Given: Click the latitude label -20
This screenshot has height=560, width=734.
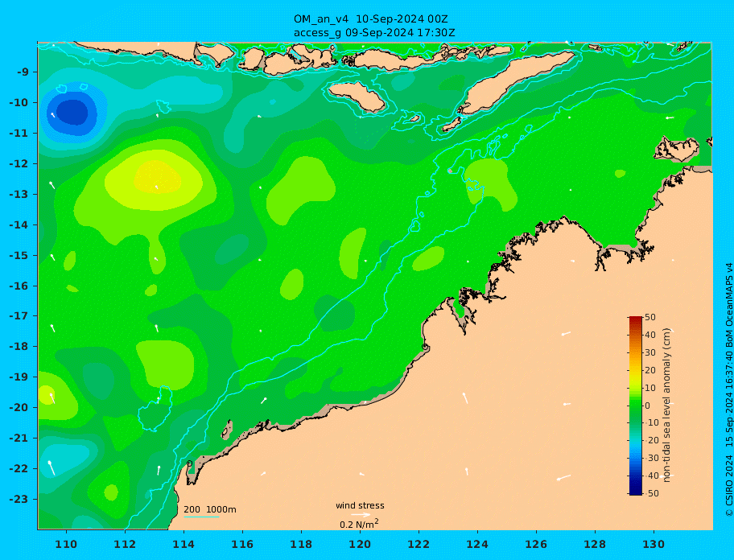Looking at the screenshot, I should 19,408.
